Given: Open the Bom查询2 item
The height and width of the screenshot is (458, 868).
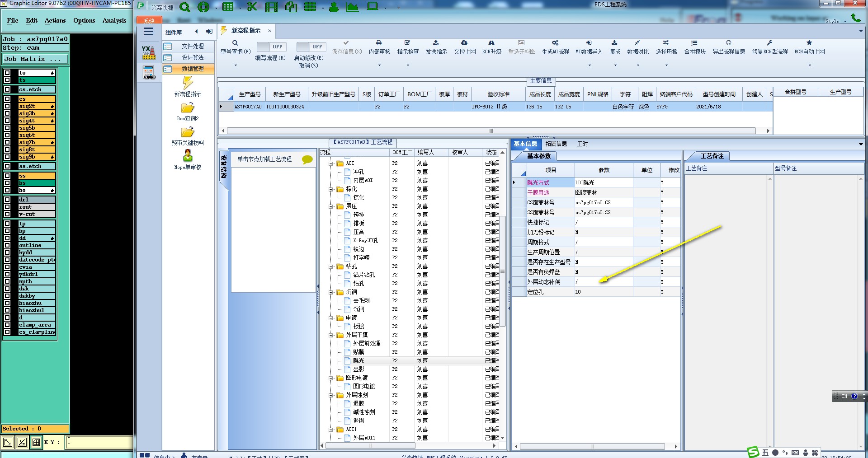Looking at the screenshot, I should tap(188, 112).
